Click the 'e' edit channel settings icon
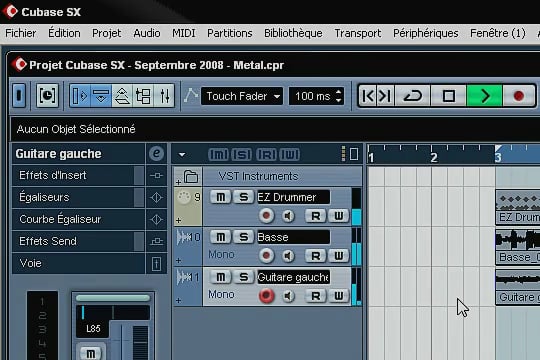The image size is (540, 360). 156,154
